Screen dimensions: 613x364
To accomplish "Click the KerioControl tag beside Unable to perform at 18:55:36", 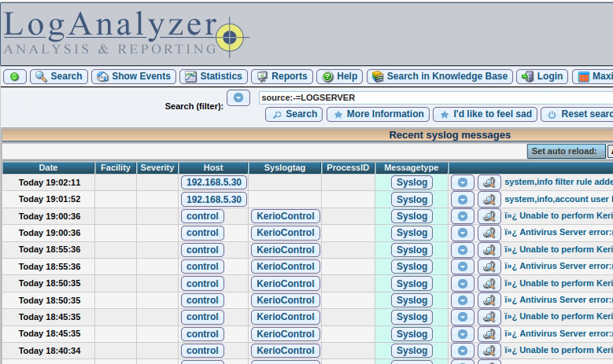I will 286,250.
